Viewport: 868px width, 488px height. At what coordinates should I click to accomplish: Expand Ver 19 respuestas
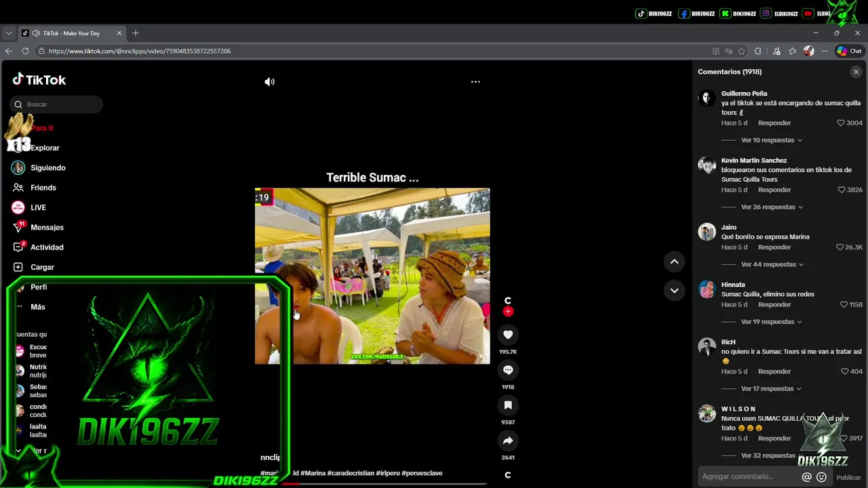pos(772,322)
